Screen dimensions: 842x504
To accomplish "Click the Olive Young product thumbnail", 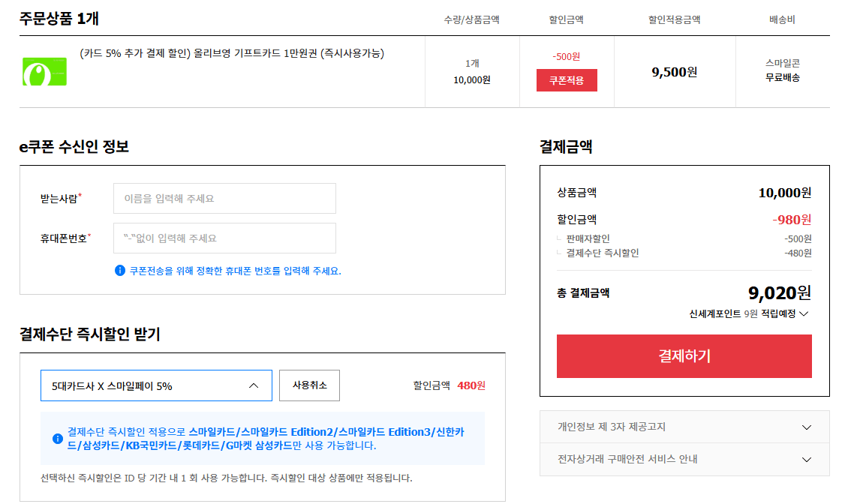I will (44, 71).
